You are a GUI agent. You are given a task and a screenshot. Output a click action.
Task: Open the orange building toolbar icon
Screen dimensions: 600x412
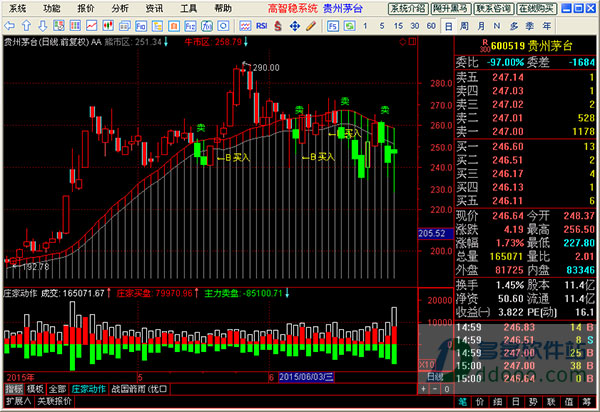pyautogui.click(x=174, y=26)
